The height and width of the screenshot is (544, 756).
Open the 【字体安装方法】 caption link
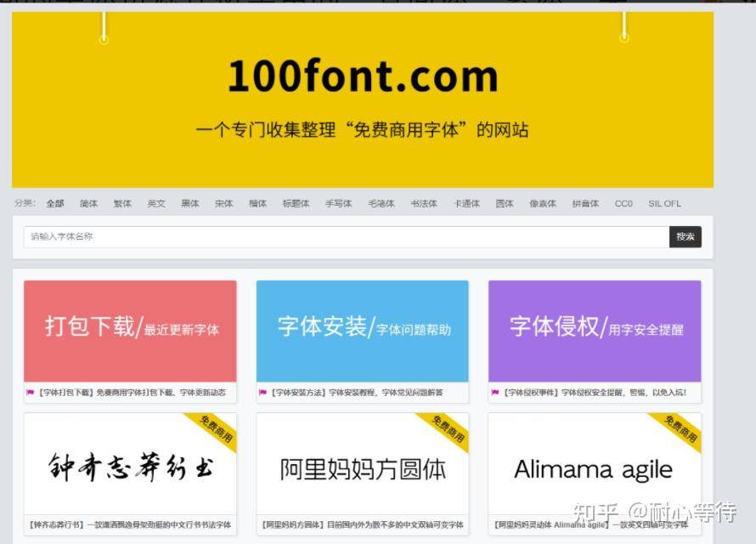click(356, 393)
